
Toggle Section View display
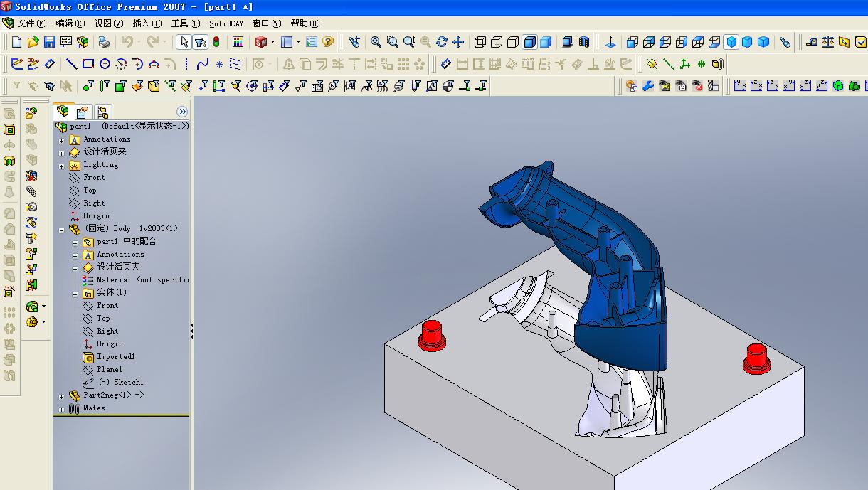click(x=584, y=42)
